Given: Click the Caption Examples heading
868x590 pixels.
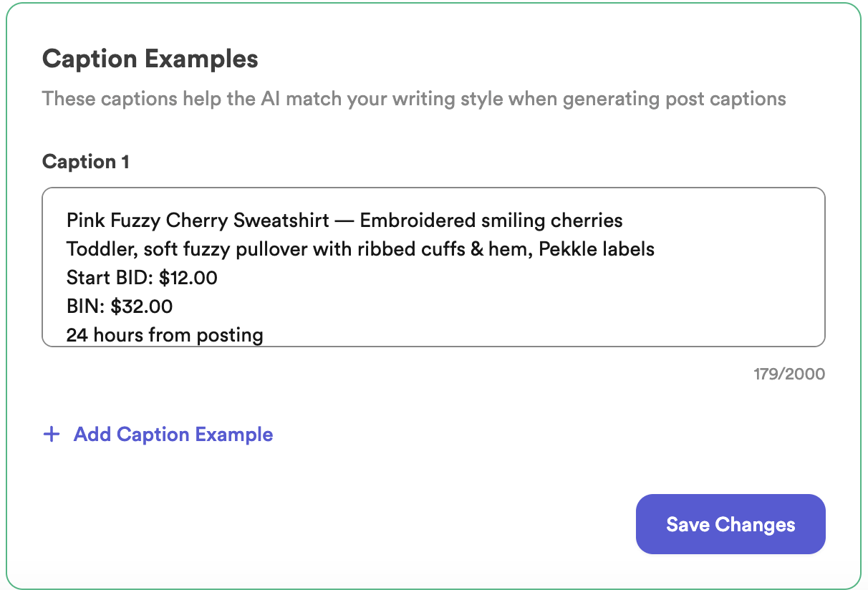Looking at the screenshot, I should (150, 59).
